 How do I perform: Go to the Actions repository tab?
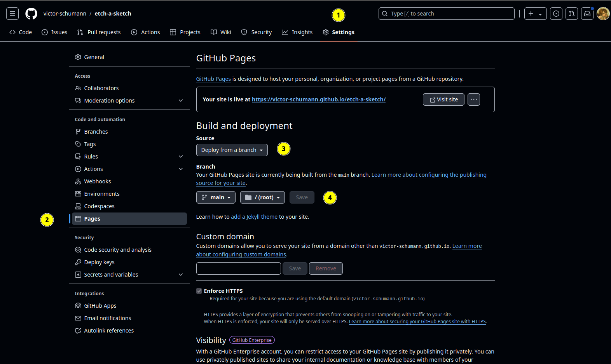point(145,32)
